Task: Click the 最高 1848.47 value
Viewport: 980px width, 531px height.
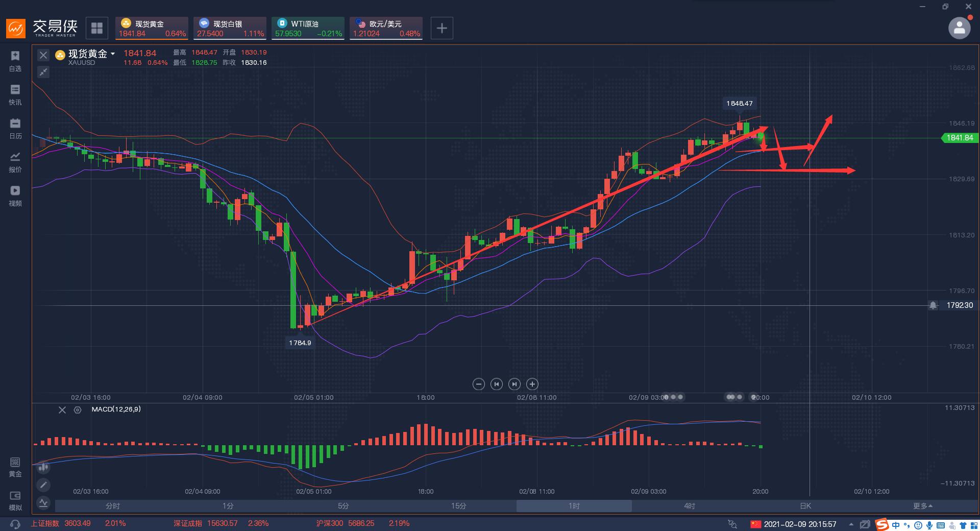Action: [204, 52]
